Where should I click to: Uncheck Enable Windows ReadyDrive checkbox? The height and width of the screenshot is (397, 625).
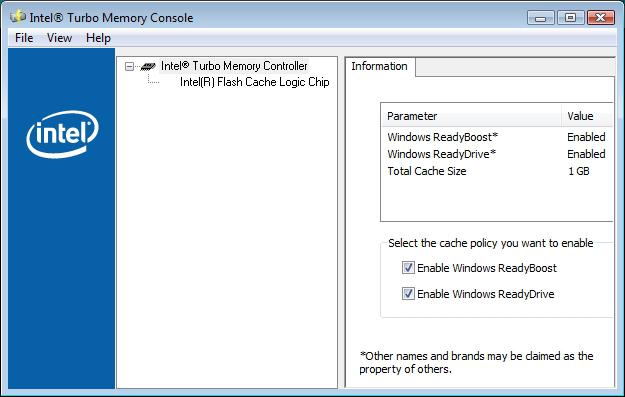408,294
